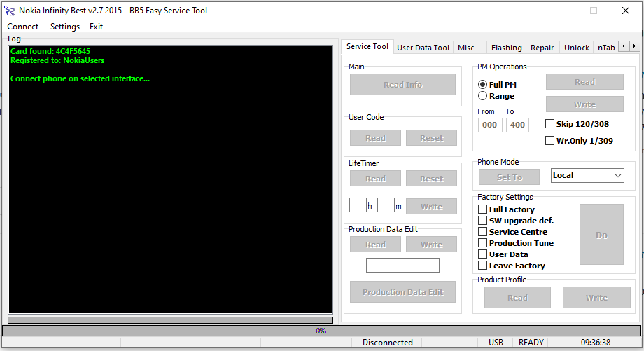The width and height of the screenshot is (644, 351).
Task: Click the Nokia Infinity Best app icon
Action: tap(9, 11)
